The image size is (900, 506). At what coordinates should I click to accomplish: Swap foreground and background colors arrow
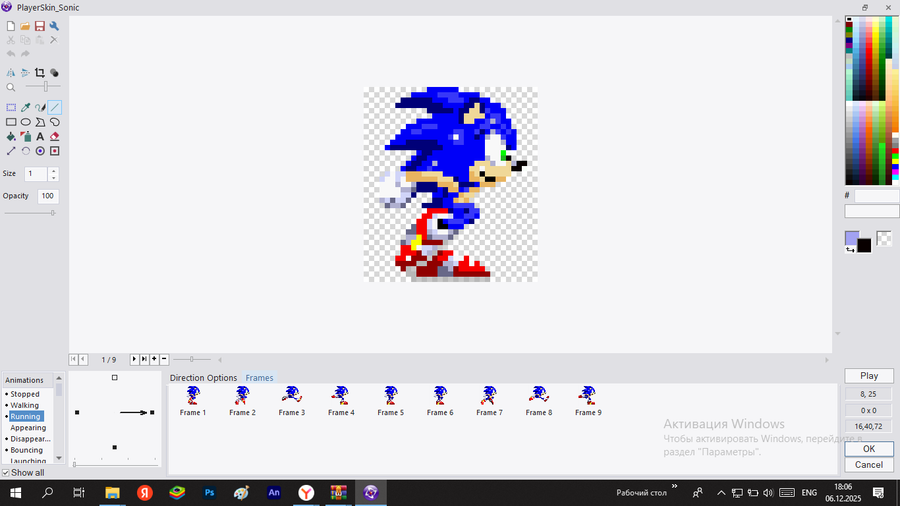850,250
